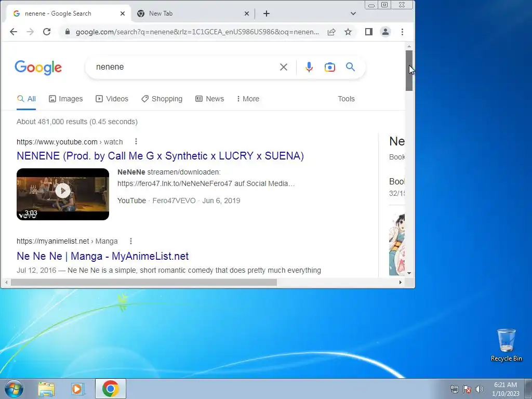Open the MyAnimeList result options dots
532x399 pixels.
pos(131,241)
